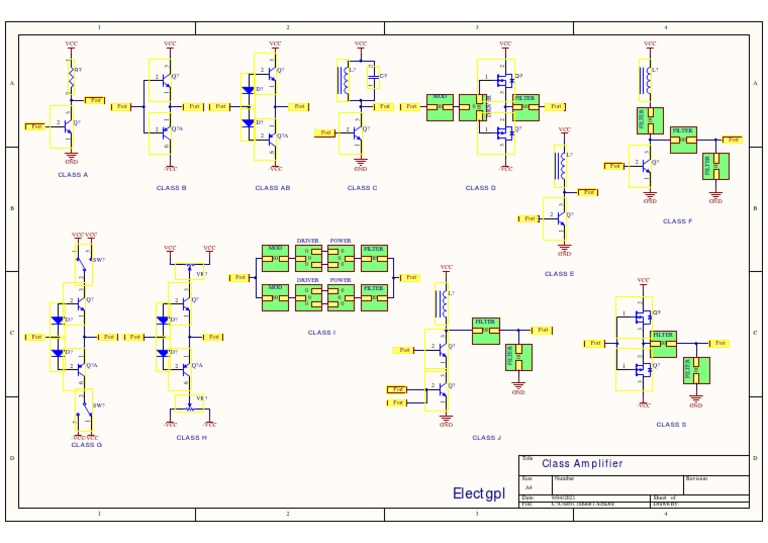Viewport: 768px width, 543px height.
Task: Click the CLASS J label
Action: click(486, 438)
